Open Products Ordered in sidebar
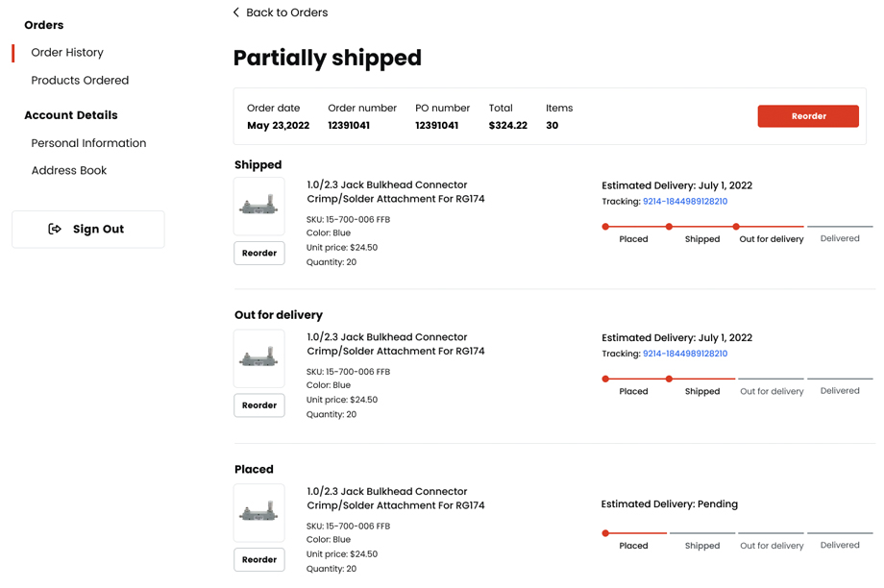The image size is (884, 588). (x=80, y=81)
